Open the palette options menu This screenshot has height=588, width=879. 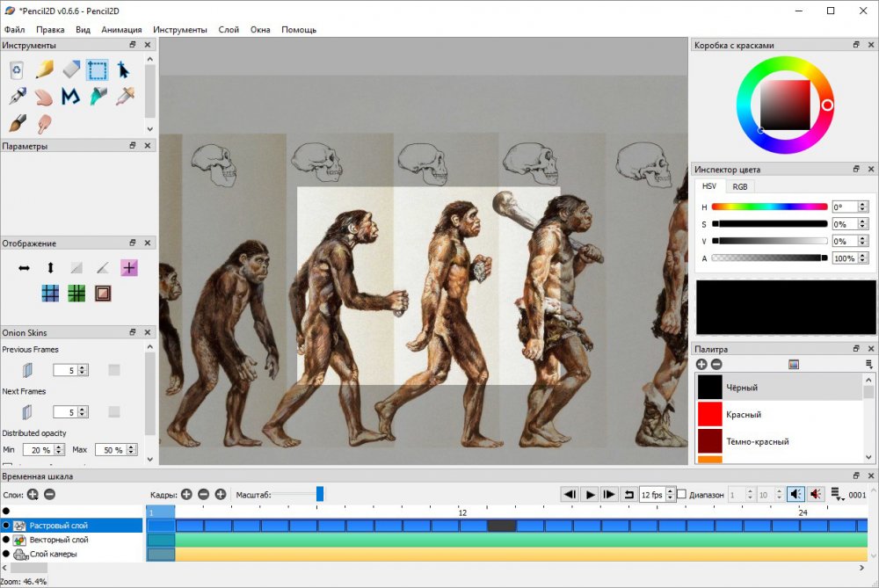[x=868, y=364]
